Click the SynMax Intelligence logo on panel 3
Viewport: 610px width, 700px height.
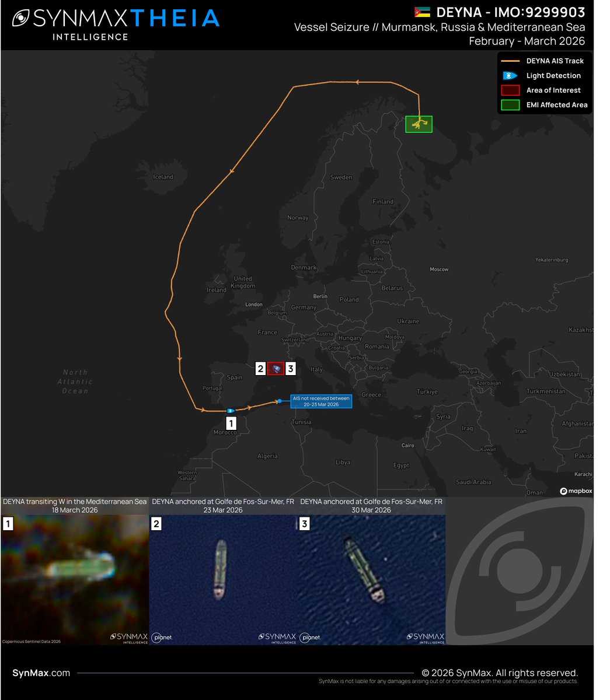[426, 638]
